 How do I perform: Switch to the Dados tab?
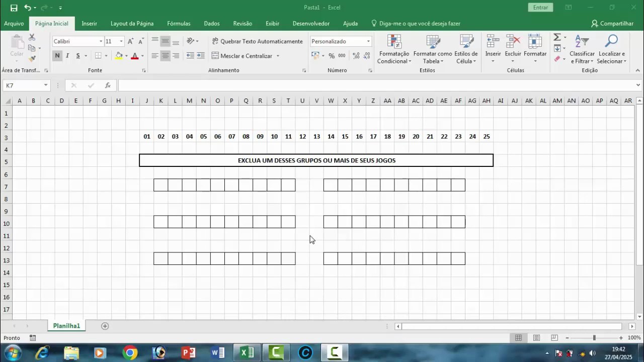click(x=212, y=24)
